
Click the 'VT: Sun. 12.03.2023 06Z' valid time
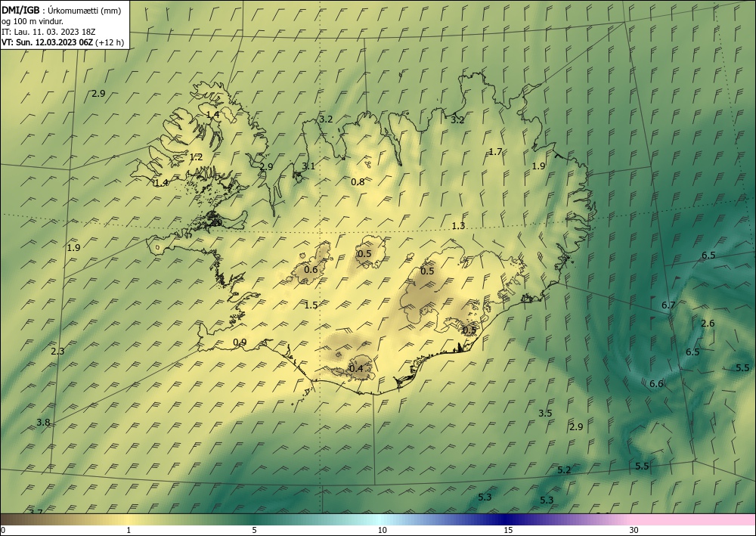point(47,42)
